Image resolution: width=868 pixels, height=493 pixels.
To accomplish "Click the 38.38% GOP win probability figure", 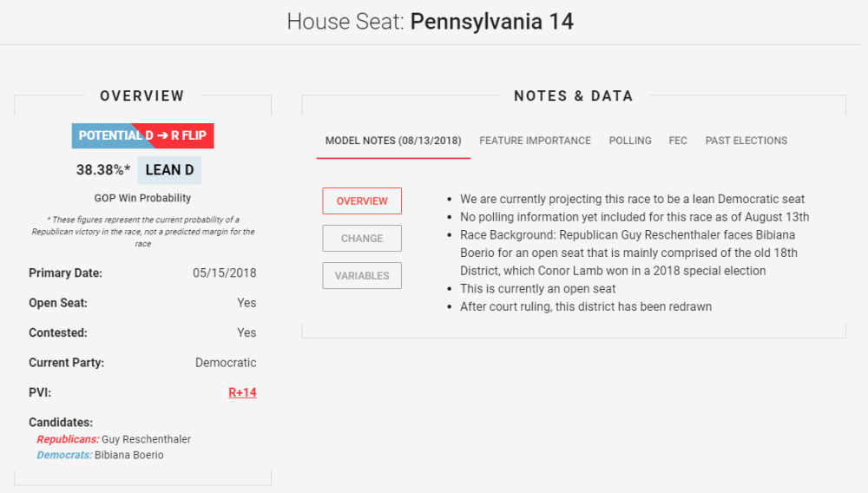I will coord(103,171).
